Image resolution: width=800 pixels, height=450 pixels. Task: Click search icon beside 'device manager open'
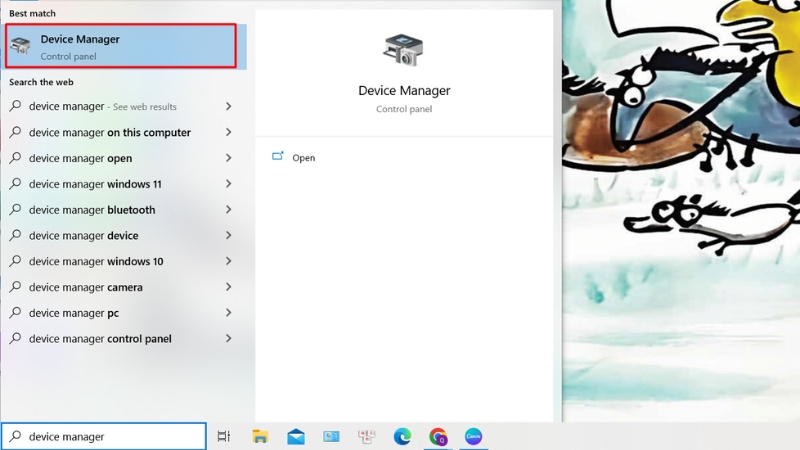[15, 158]
